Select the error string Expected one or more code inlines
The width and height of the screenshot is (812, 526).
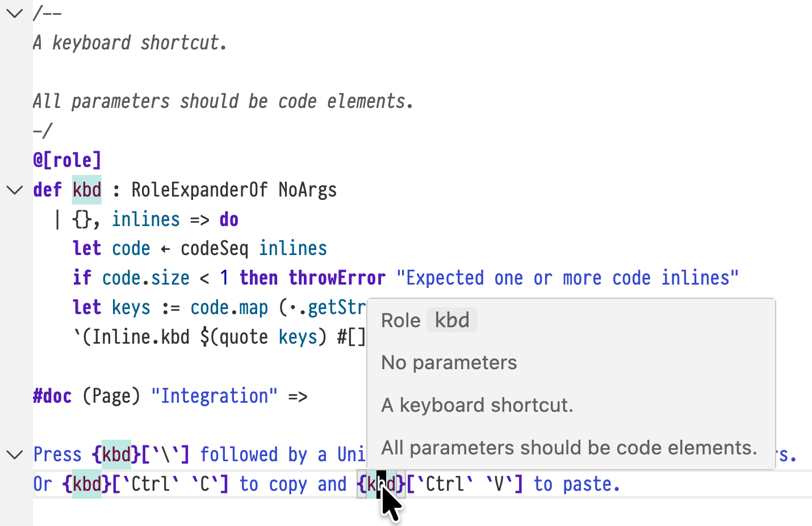(567, 278)
